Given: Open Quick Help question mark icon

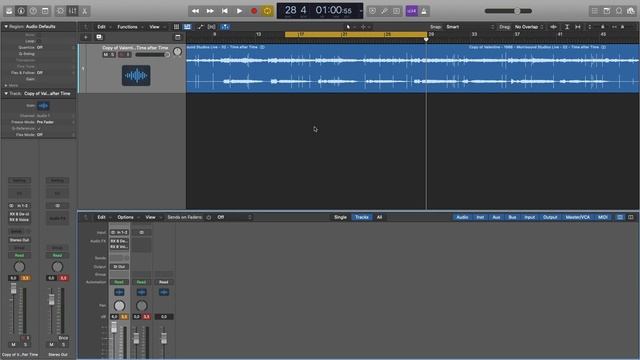Looking at the screenshot, I should (x=33, y=11).
